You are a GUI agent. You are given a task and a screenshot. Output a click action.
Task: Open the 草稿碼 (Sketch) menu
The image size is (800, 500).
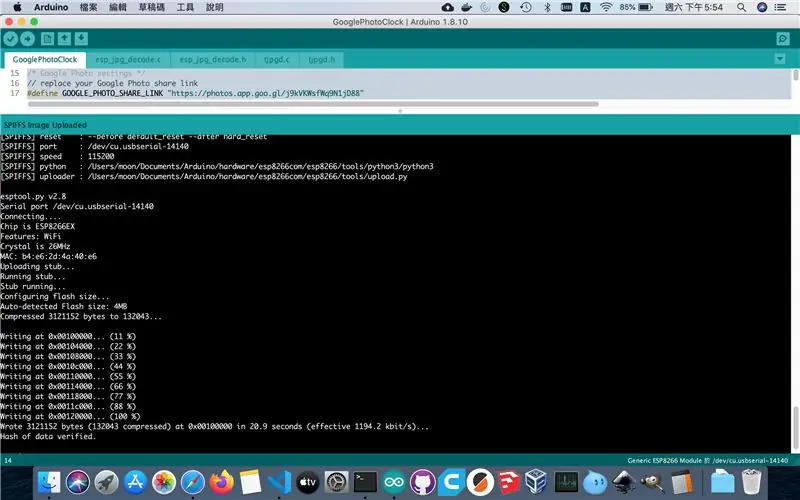152,7
